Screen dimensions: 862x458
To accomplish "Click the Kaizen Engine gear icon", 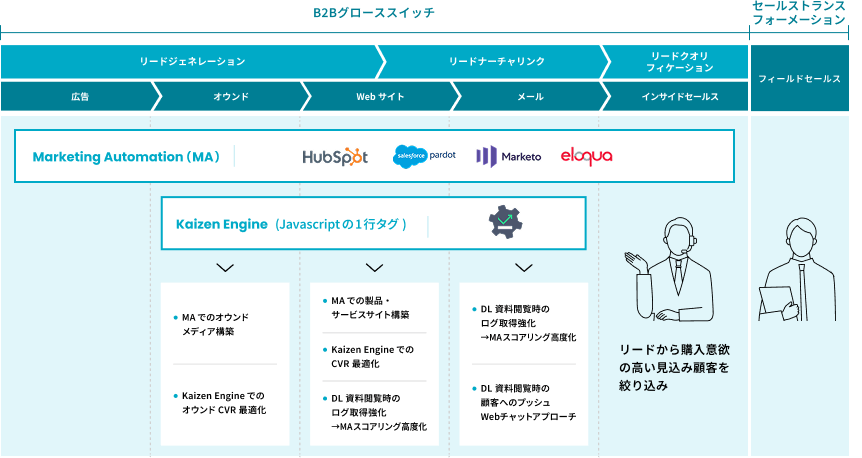I will click(506, 222).
